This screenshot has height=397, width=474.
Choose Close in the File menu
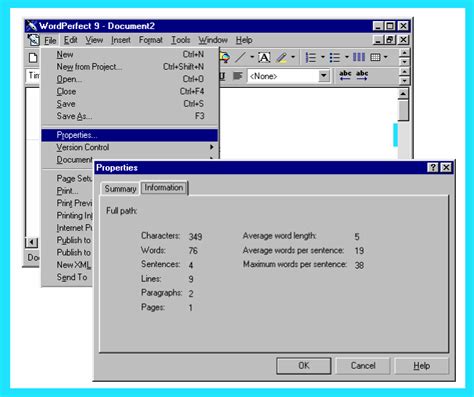tap(130, 91)
